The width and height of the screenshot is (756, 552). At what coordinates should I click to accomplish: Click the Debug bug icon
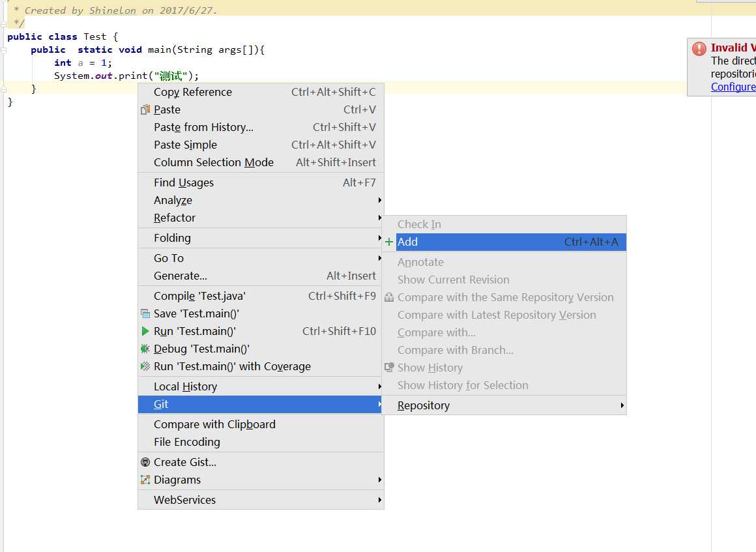pos(145,349)
